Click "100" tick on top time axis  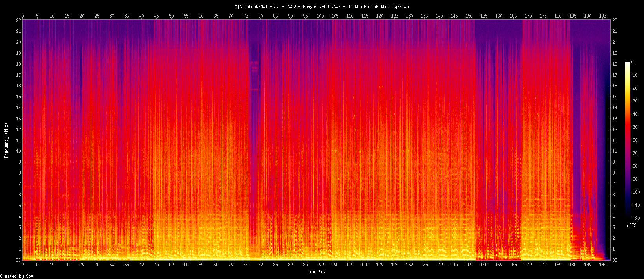pyautogui.click(x=320, y=16)
